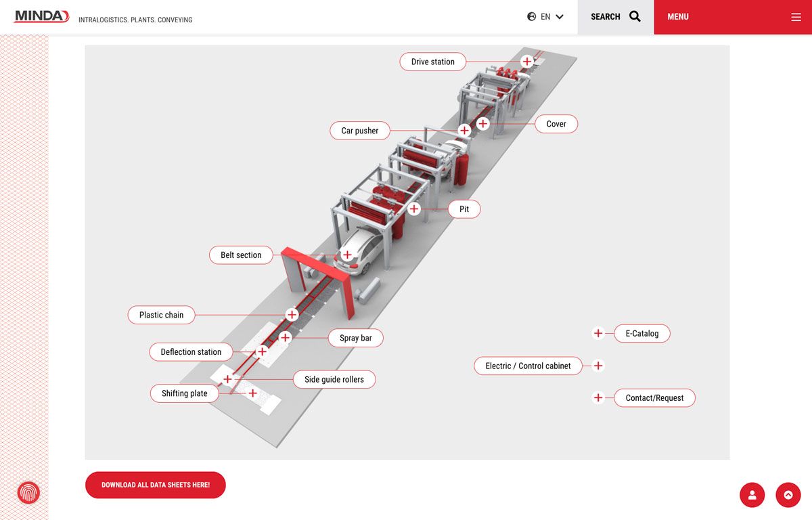The width and height of the screenshot is (812, 520).
Task: Click the Electric / Control cabinet label
Action: 528,366
